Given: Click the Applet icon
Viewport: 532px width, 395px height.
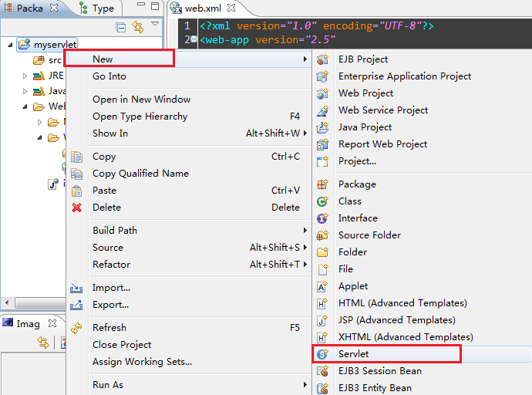Looking at the screenshot, I should (322, 286).
